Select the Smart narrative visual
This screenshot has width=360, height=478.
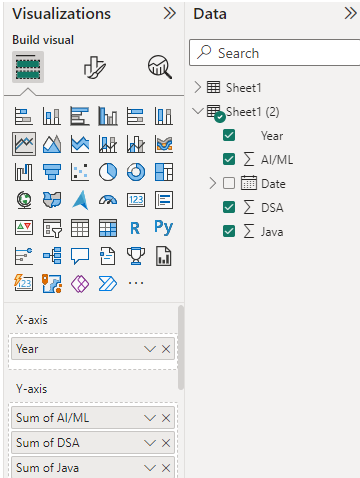coord(108,256)
